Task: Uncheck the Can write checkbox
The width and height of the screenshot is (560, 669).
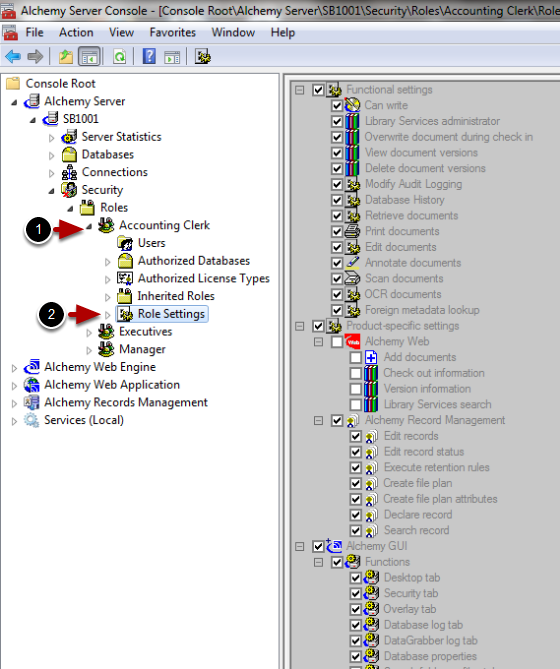Action: click(337, 105)
